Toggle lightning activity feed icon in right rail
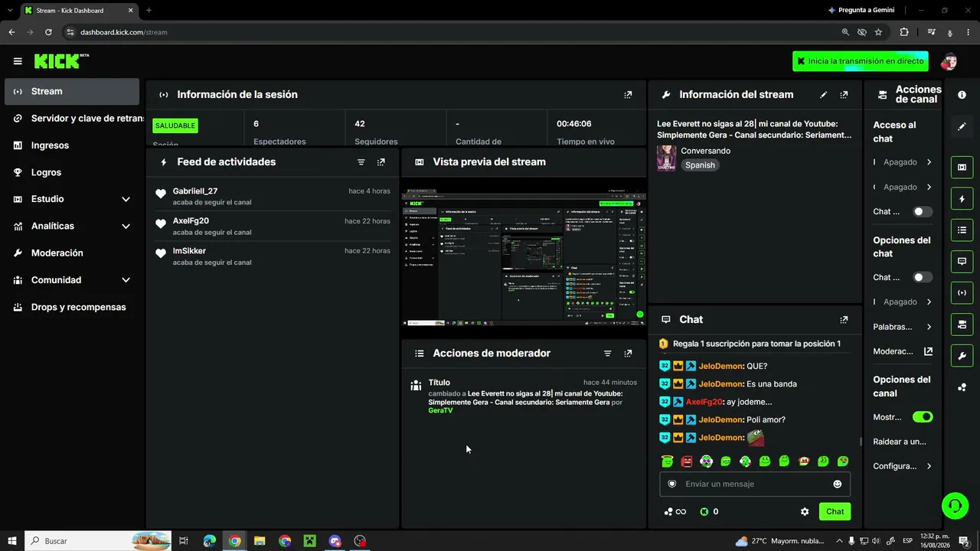Screen dimensions: 980x551 962,199
